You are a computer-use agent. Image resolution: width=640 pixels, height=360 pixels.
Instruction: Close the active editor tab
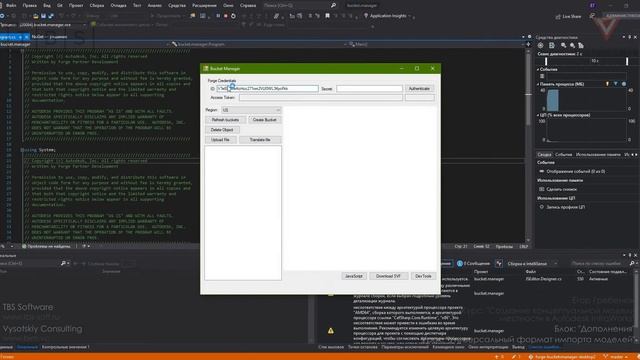pyautogui.click(x=26, y=37)
